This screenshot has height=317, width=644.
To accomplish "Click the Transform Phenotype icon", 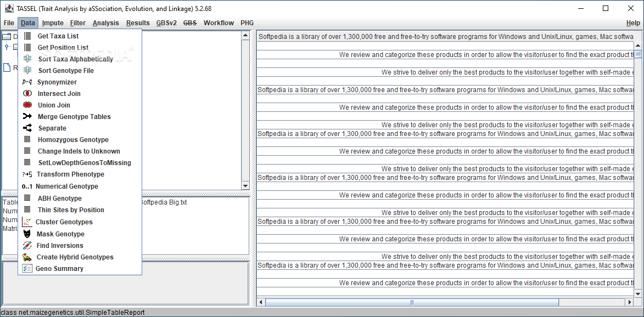I will pos(27,174).
